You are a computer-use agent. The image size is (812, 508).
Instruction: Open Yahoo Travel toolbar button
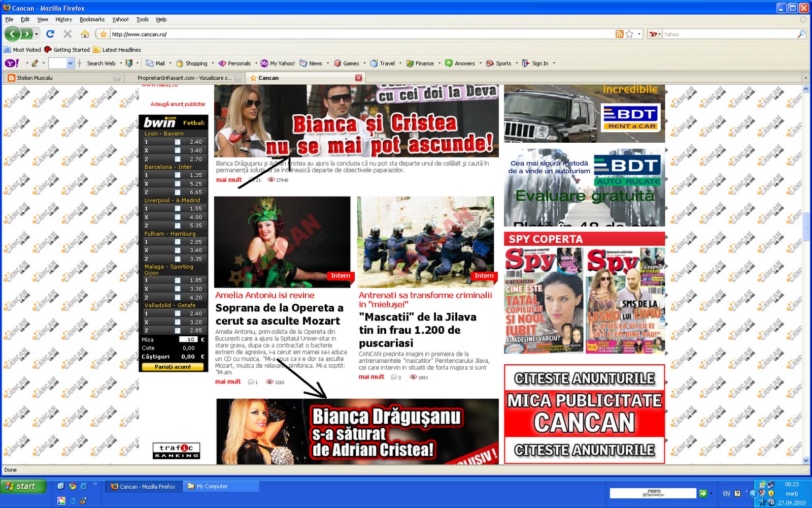[383, 63]
